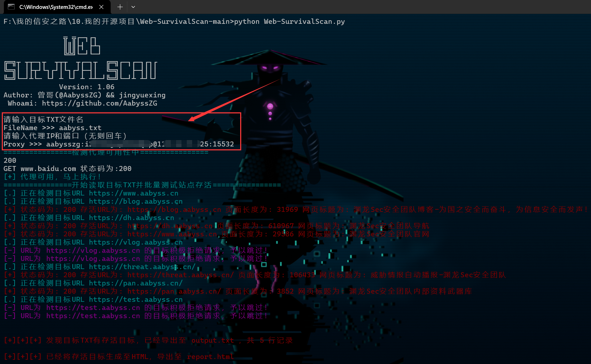Click '正在检测目标URL https://www.aabyss.cn' line
The width and height of the screenshot is (591, 364).
click(91, 193)
